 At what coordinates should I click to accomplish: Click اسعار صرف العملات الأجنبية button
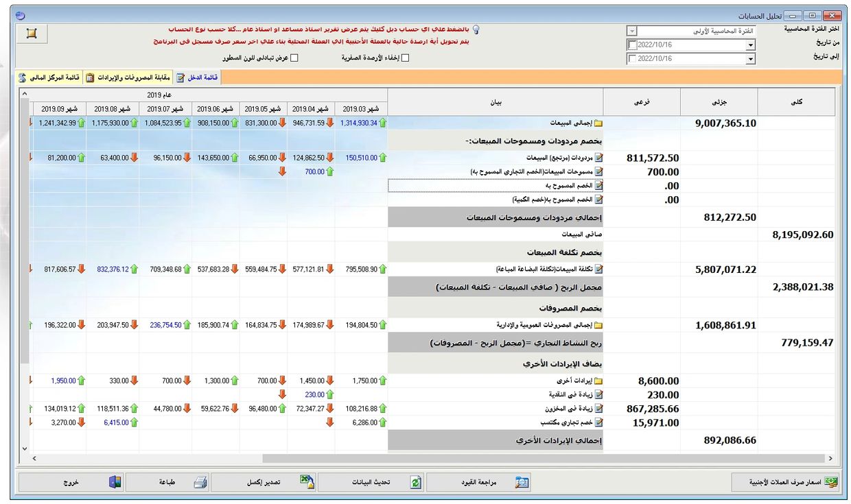[x=785, y=482]
